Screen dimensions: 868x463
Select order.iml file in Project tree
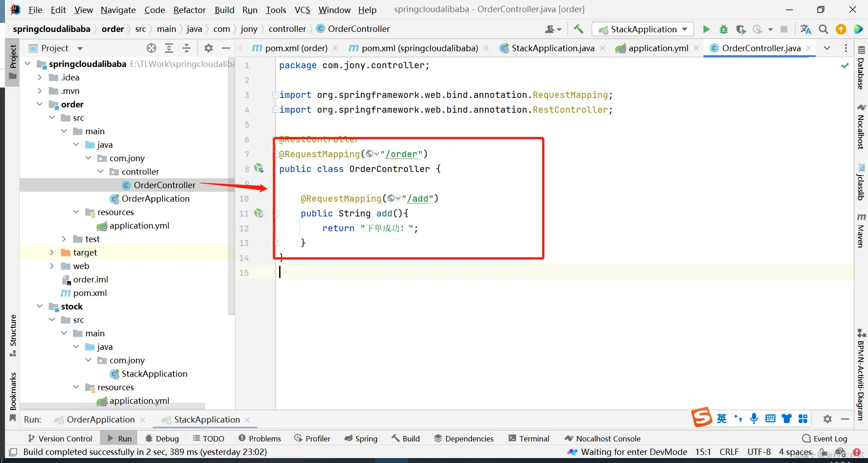pos(90,279)
